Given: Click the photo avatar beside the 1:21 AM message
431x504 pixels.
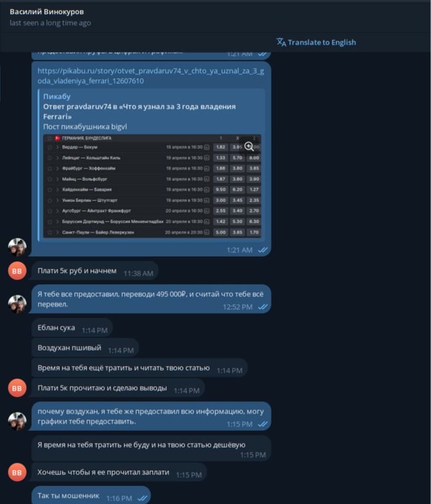Looking at the screenshot, I should (17, 247).
